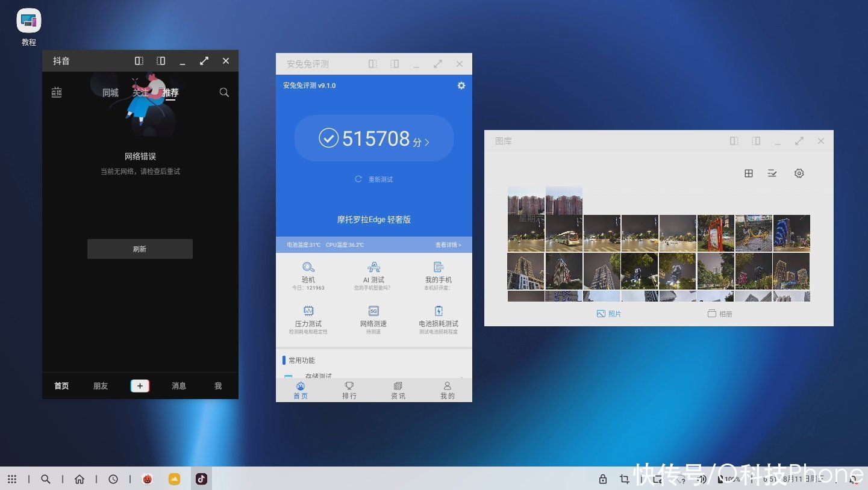Open the yellow playground equipment photo
This screenshot has width=868, height=490.
pos(754,233)
